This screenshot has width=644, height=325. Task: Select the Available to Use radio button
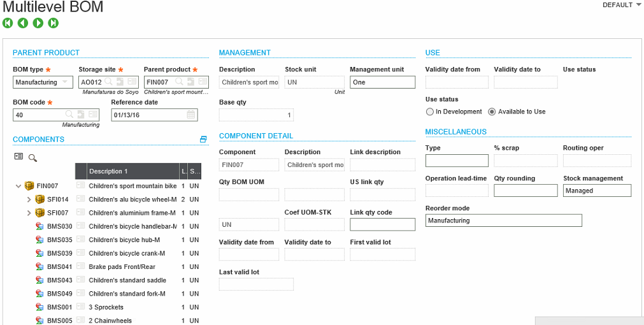492,112
